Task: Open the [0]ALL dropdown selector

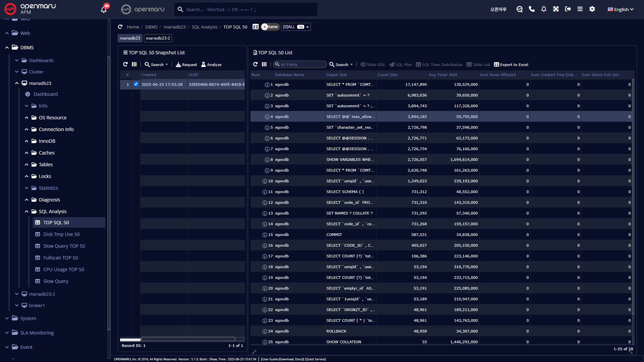Action: [296, 27]
